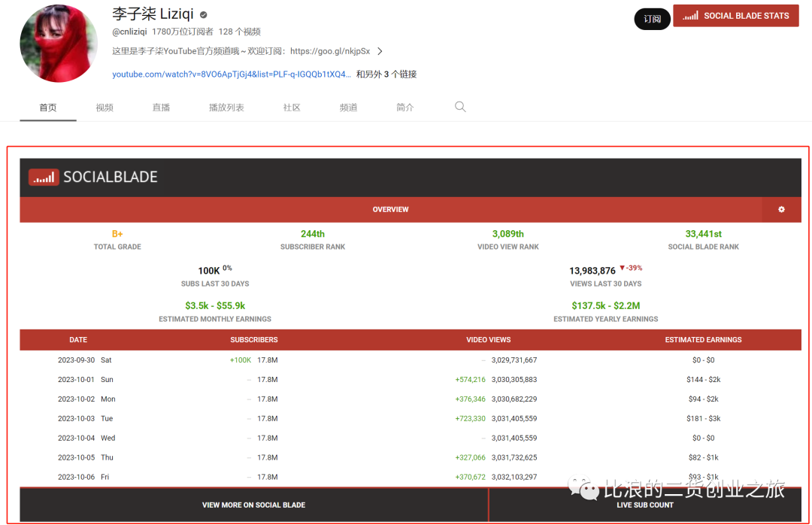The width and height of the screenshot is (812, 525).
Task: Click the OVERVIEW header bar
Action: coord(390,209)
